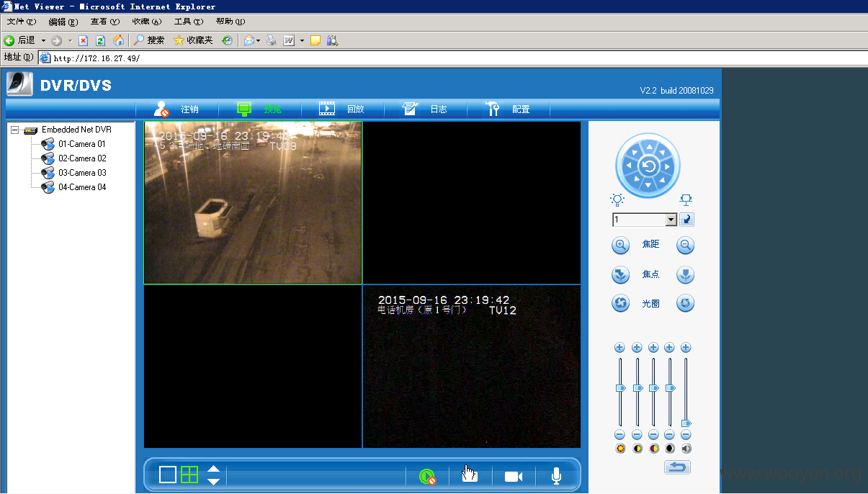
Task: Open the 预览 preview tab
Action: point(259,109)
